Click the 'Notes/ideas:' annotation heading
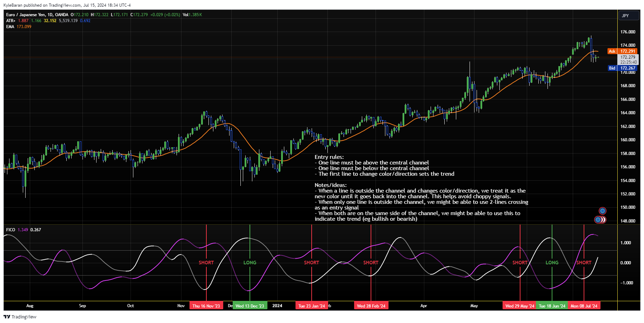The width and height of the screenshot is (644, 323). [x=331, y=185]
